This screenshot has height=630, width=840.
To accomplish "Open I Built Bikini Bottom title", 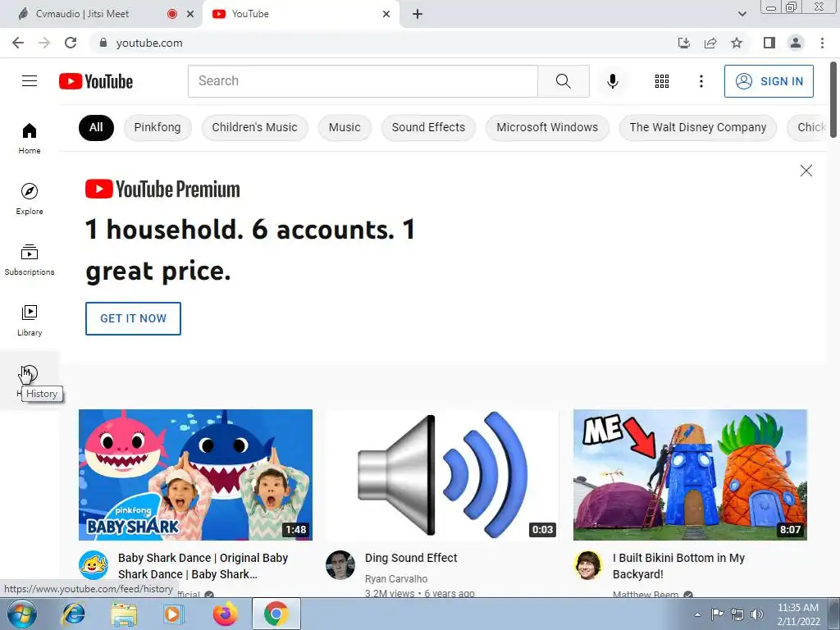I will pos(678,566).
